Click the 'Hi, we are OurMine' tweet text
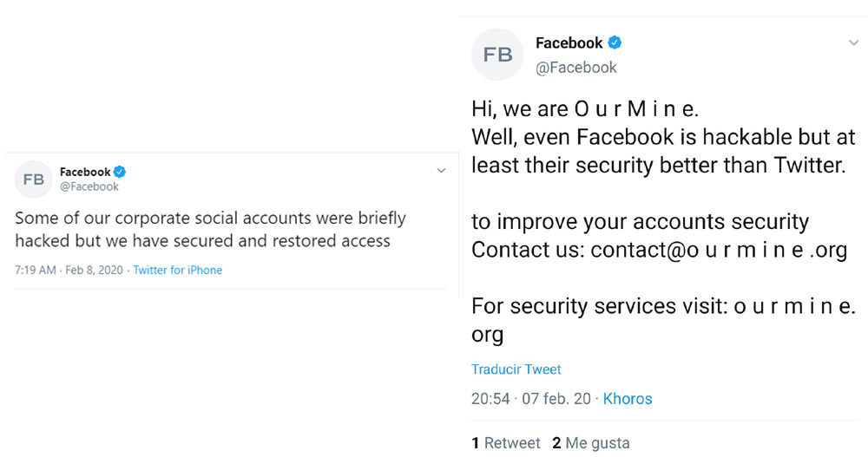The width and height of the screenshot is (868, 457). click(584, 109)
